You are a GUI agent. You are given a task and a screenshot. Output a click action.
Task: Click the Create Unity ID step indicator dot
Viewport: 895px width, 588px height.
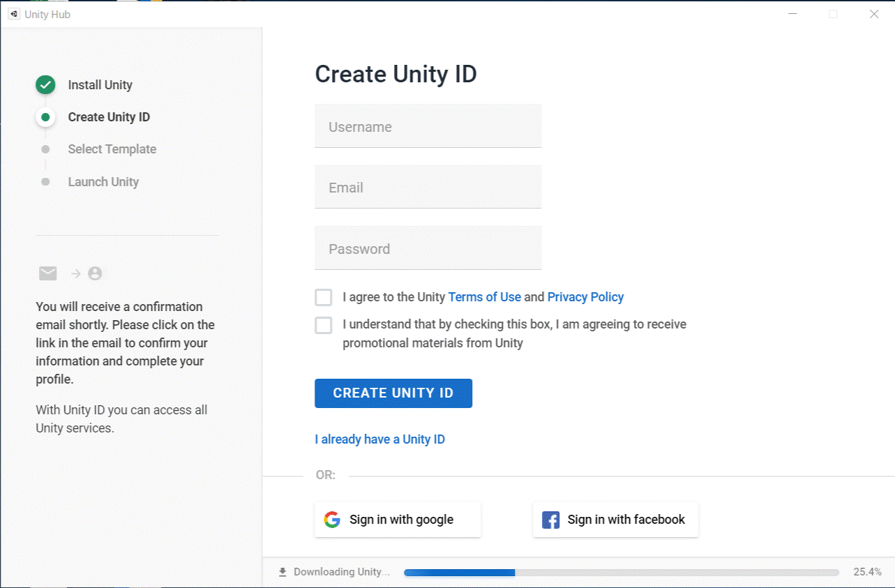pyautogui.click(x=45, y=117)
